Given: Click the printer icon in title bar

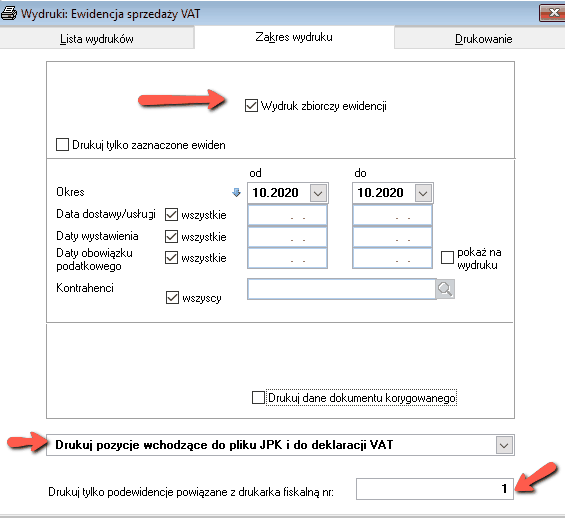Looking at the screenshot, I should [9, 14].
